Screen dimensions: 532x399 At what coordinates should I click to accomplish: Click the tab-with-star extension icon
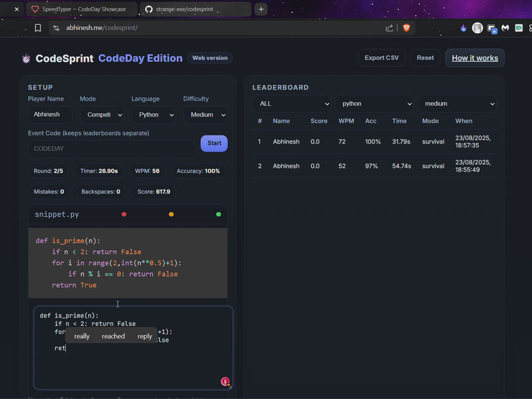(x=492, y=29)
